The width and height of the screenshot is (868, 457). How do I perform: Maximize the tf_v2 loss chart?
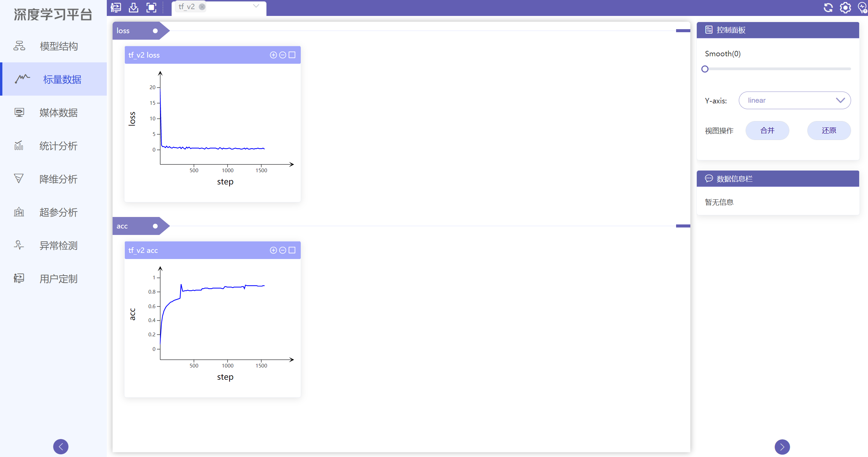(x=292, y=55)
